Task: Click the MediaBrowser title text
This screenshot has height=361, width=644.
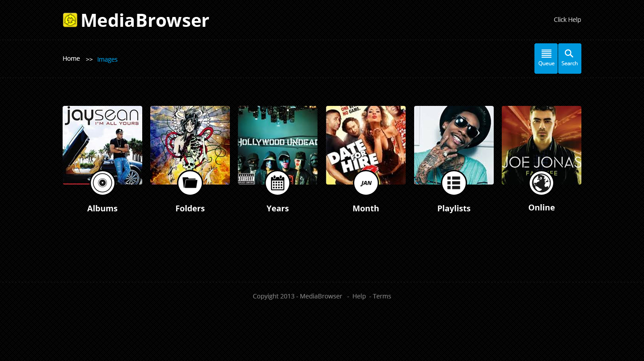Action: [x=145, y=21]
